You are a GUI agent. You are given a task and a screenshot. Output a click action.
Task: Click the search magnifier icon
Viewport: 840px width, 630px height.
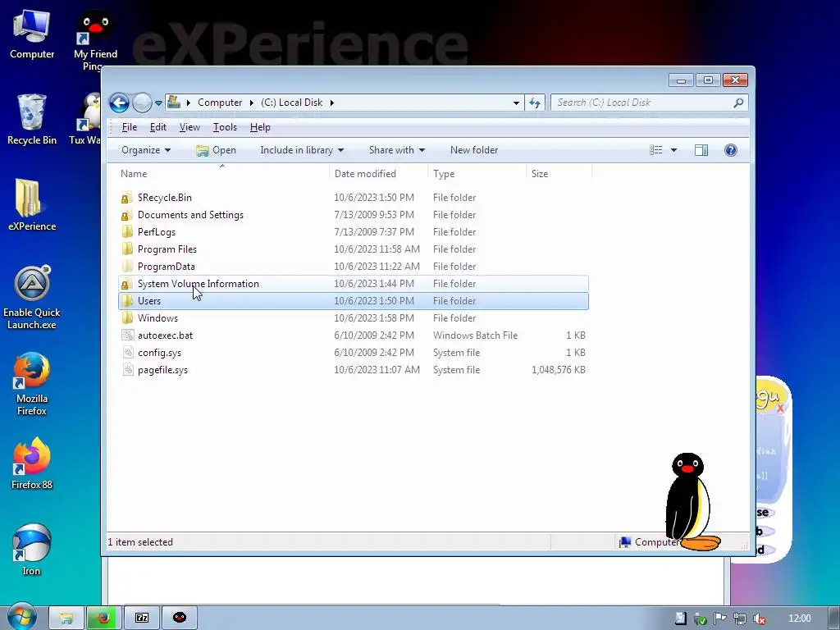[738, 103]
